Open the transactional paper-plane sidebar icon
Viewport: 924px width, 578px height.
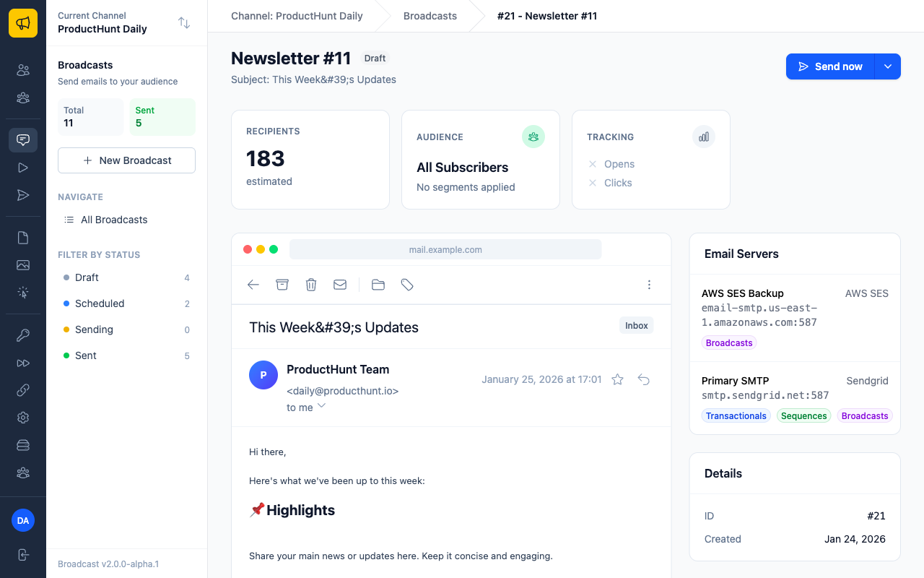[x=23, y=195]
